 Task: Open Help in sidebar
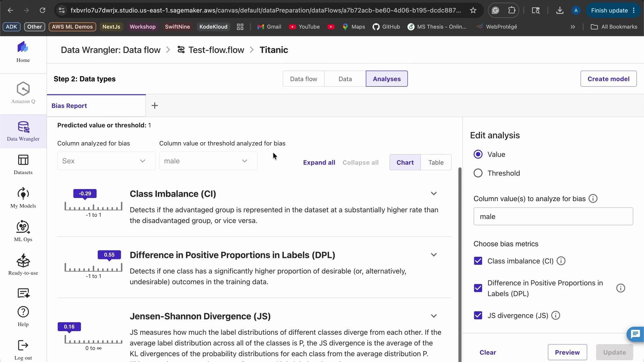tap(23, 316)
